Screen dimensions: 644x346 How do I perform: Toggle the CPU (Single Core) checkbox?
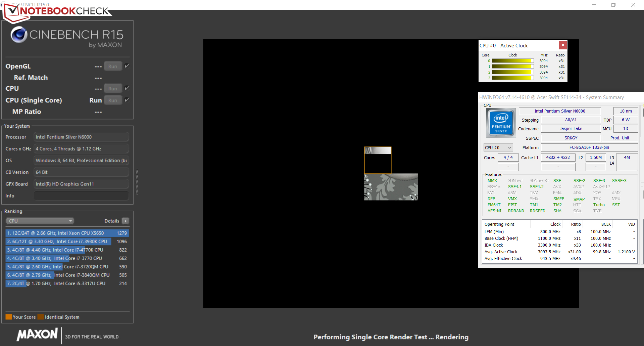coord(127,100)
